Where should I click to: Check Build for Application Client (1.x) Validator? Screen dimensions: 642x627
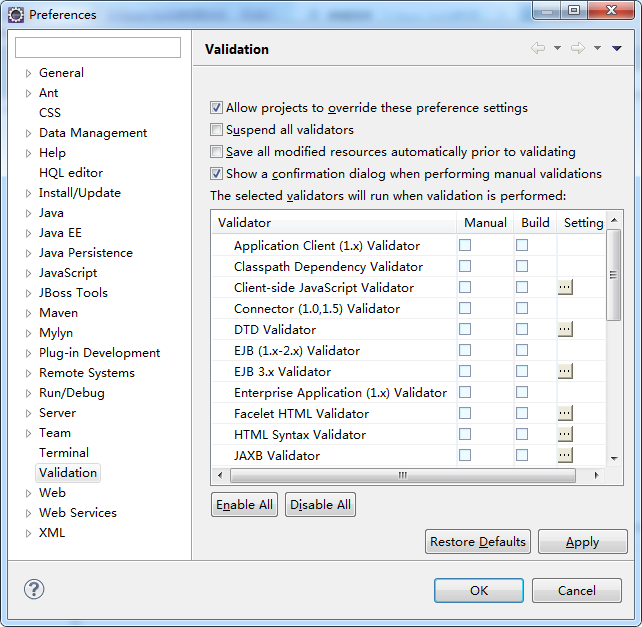[x=522, y=245]
